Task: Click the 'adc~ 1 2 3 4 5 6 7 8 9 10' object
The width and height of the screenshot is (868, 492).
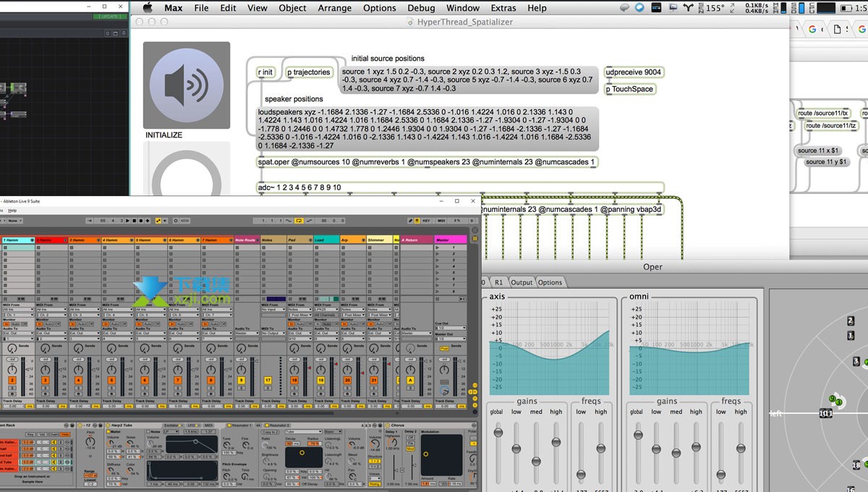Action: [x=461, y=187]
